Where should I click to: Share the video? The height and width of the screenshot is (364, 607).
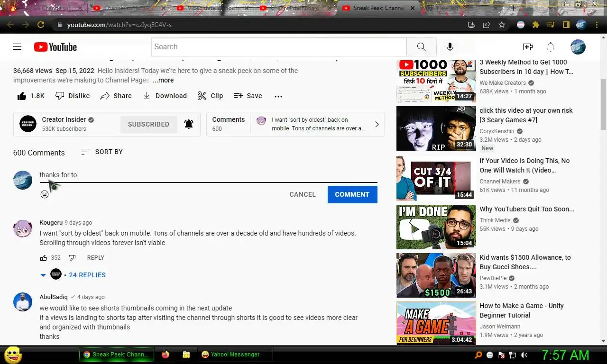click(x=116, y=96)
